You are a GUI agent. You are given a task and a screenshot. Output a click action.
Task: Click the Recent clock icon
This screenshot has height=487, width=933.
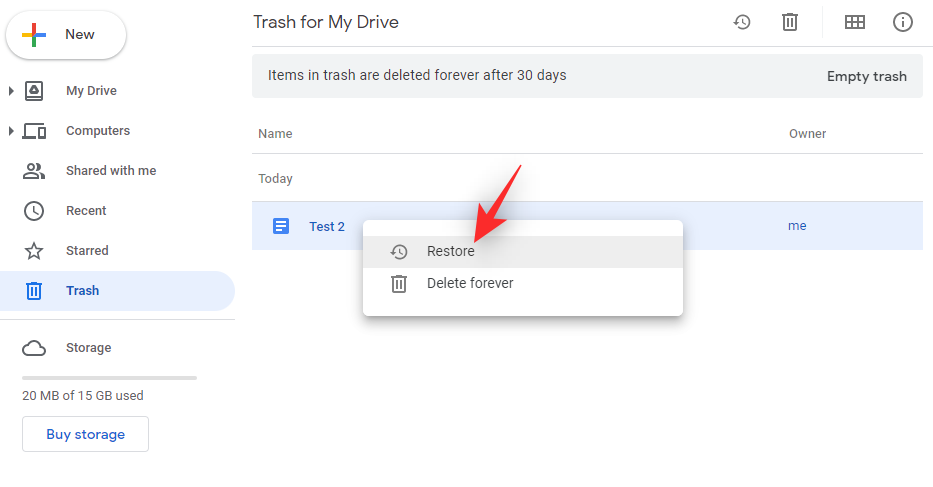(x=34, y=211)
